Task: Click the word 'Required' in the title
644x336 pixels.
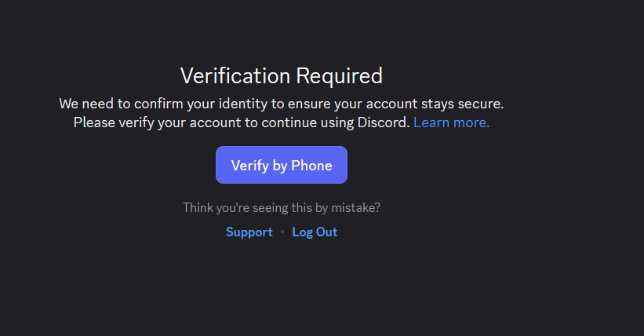Action: point(339,75)
